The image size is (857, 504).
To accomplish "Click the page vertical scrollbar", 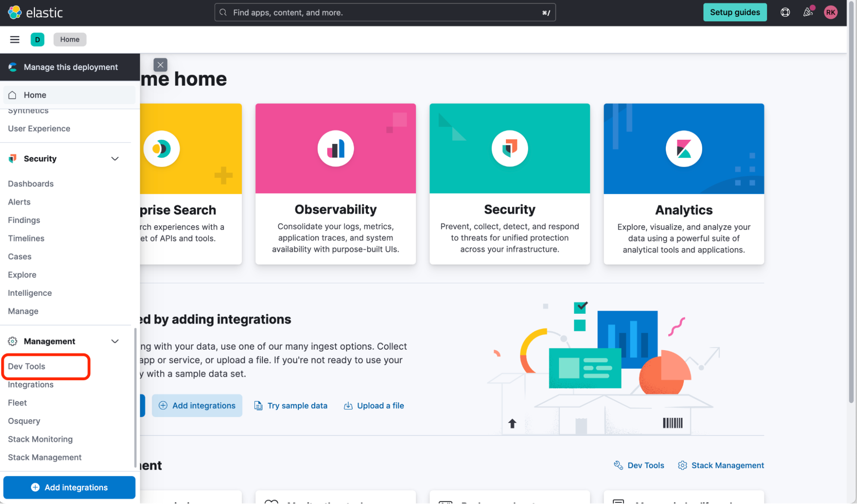I will pyautogui.click(x=852, y=201).
